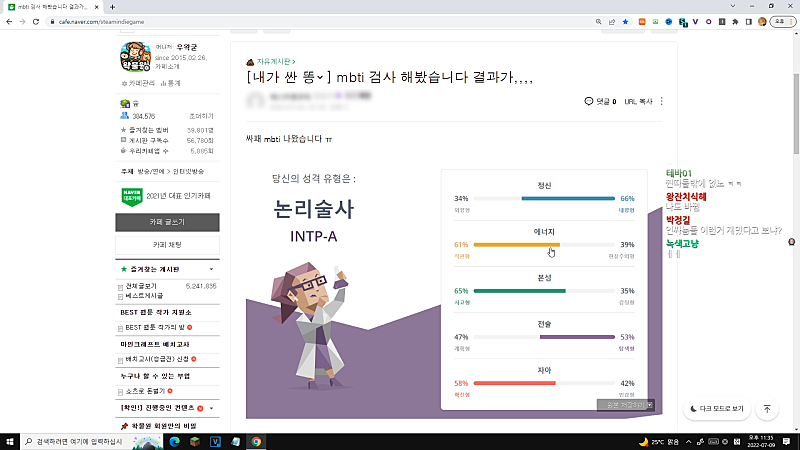Open the notification center icon
800x450 pixels.
click(786, 442)
